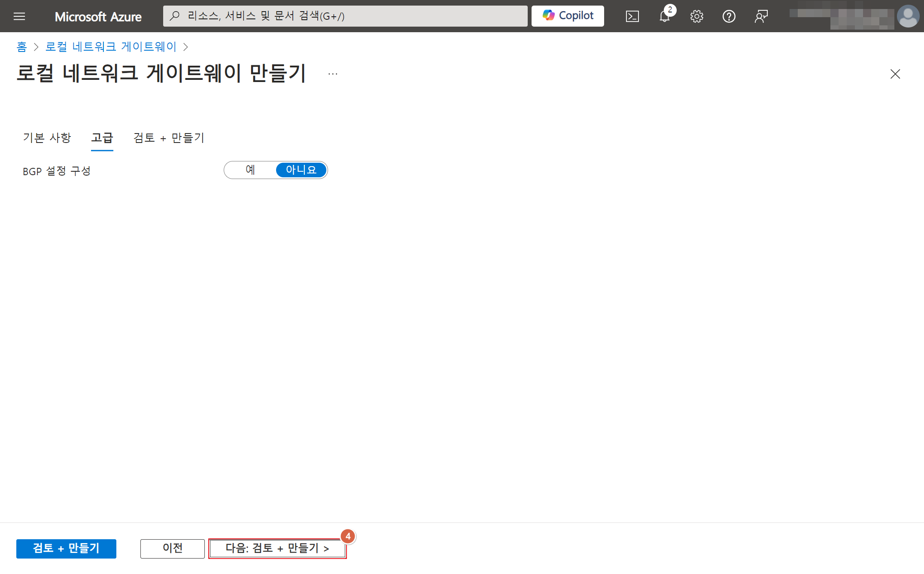Go to 홈 breadcrumb link

[21, 47]
